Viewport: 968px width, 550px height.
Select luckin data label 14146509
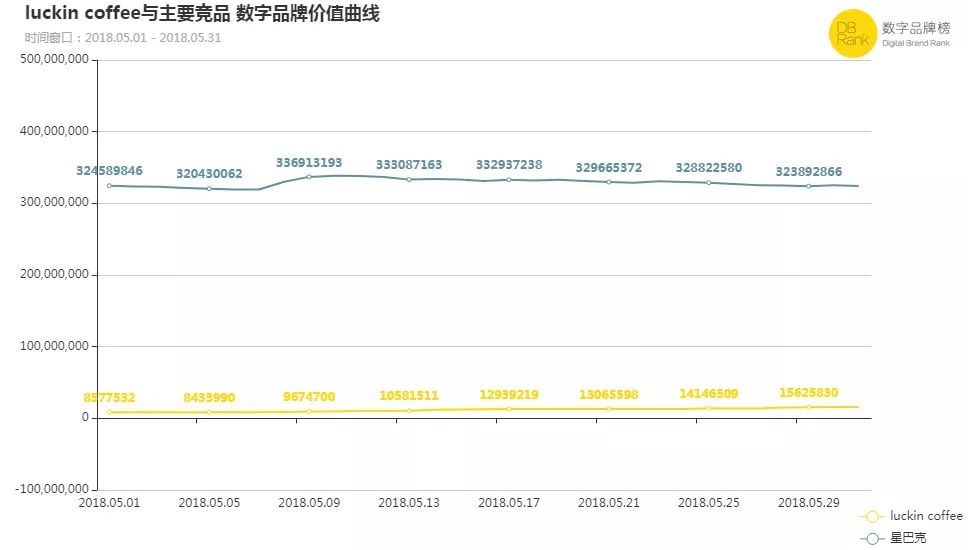pos(709,393)
